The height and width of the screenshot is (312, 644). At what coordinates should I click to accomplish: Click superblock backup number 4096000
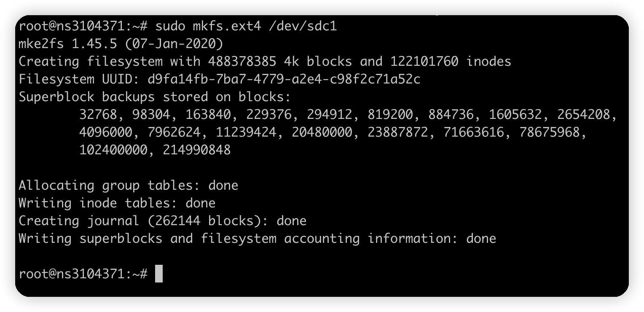[x=105, y=132]
